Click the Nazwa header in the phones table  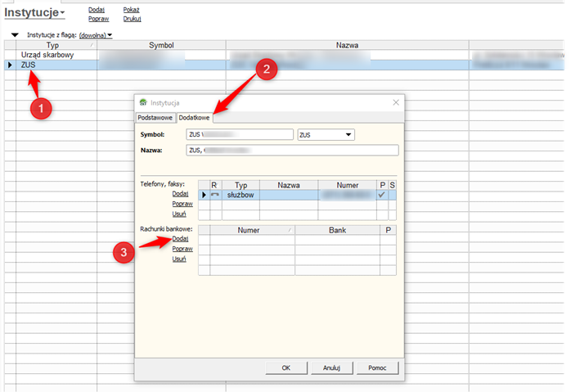(289, 185)
